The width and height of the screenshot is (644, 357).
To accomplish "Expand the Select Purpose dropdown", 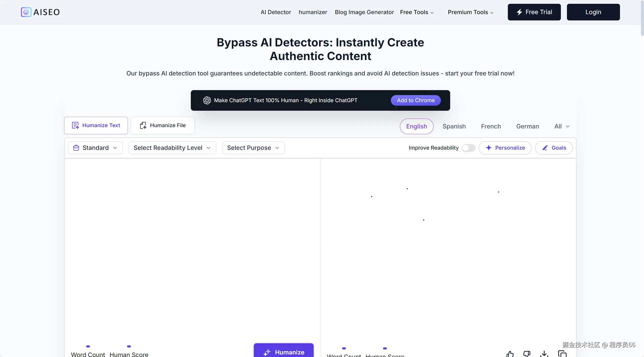I will point(253,148).
